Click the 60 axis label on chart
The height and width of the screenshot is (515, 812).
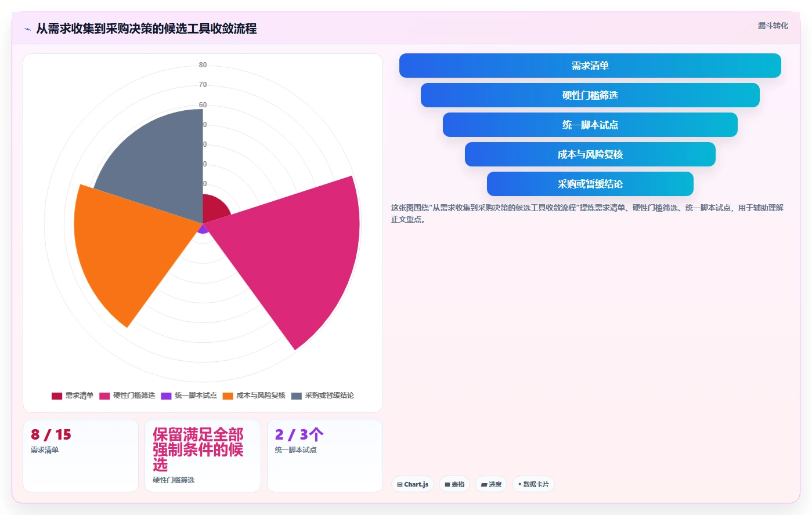tap(203, 105)
